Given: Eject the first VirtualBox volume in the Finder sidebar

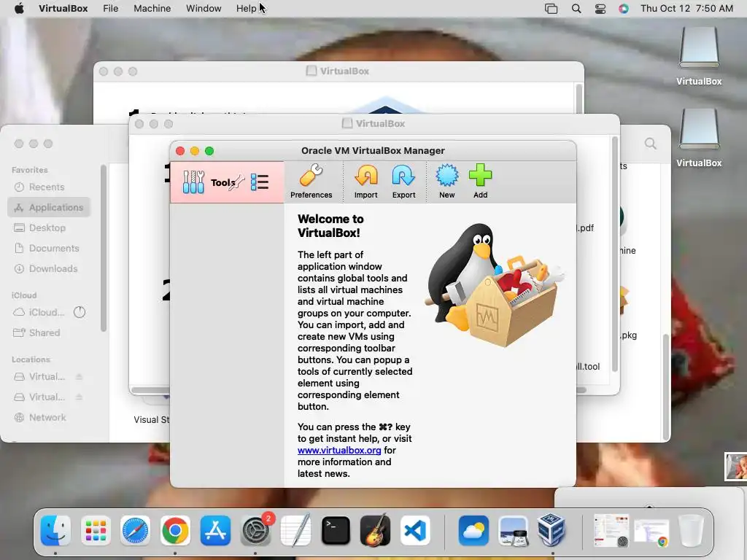Looking at the screenshot, I should [79, 377].
